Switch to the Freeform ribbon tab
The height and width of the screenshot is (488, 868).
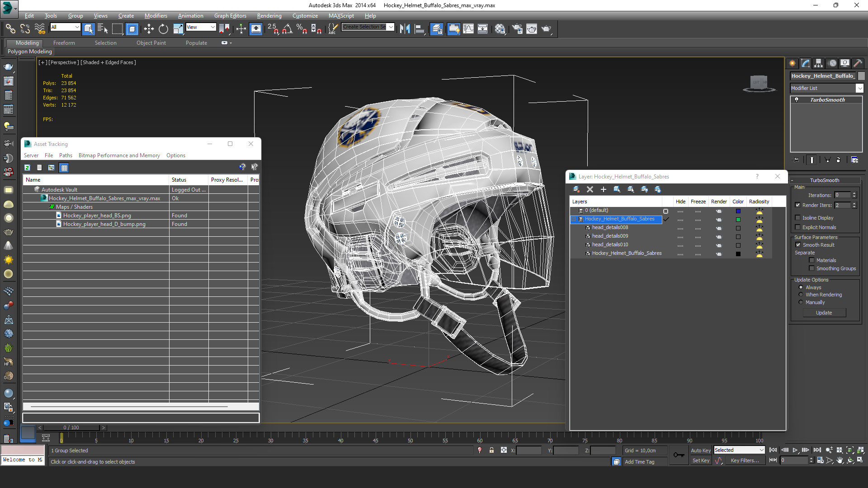64,43
